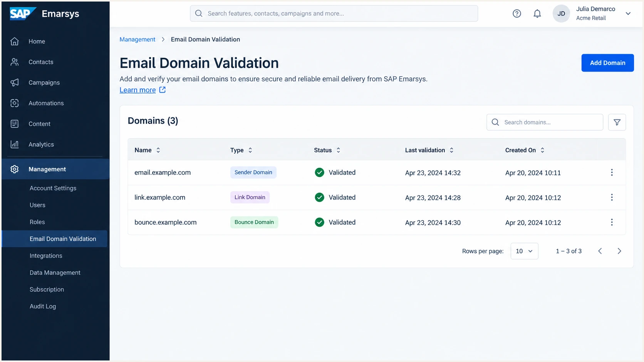
Task: Click the 1 – 3 of 3 pagination text
Action: click(569, 251)
